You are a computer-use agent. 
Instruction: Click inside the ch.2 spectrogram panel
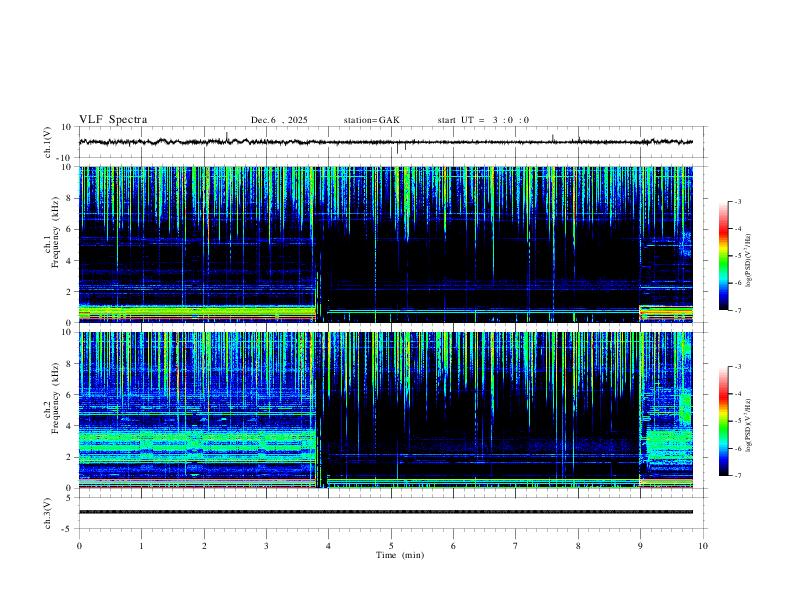tap(386, 410)
